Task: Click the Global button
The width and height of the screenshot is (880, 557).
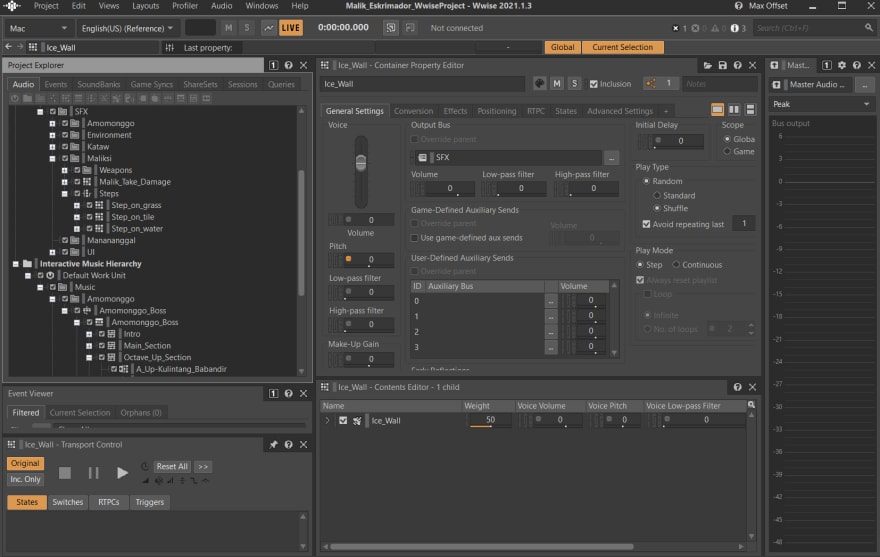Action: tap(562, 47)
